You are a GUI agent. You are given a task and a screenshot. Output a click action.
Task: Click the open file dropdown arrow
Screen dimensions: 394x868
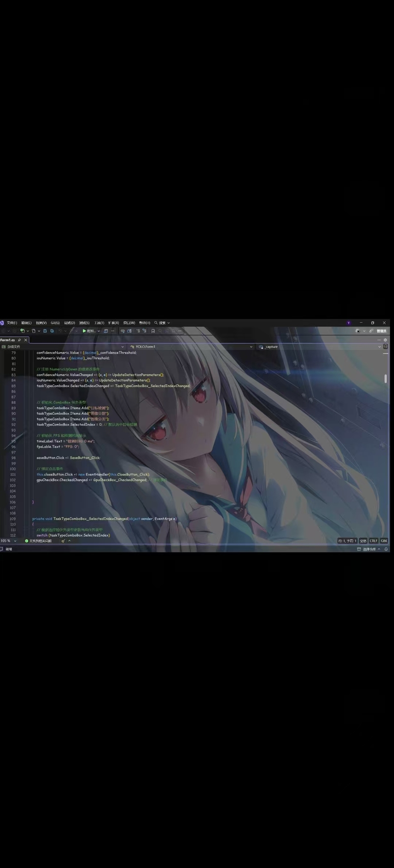coord(39,331)
